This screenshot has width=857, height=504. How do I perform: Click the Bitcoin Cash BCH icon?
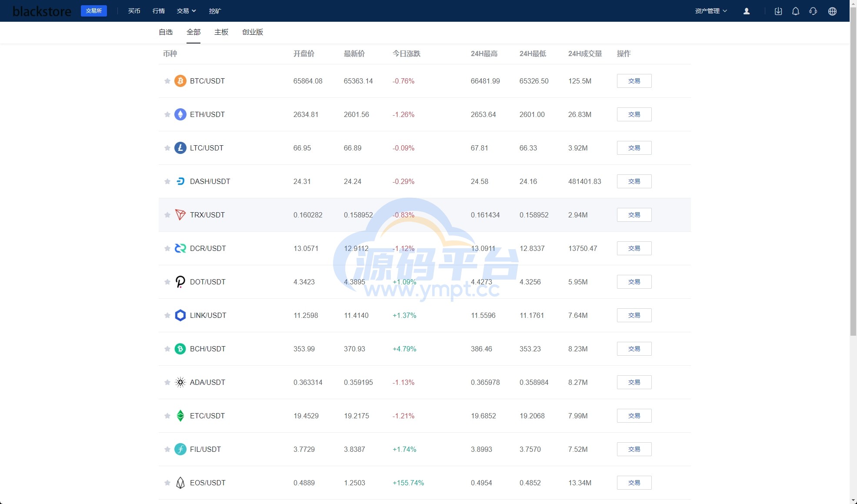pos(180,349)
